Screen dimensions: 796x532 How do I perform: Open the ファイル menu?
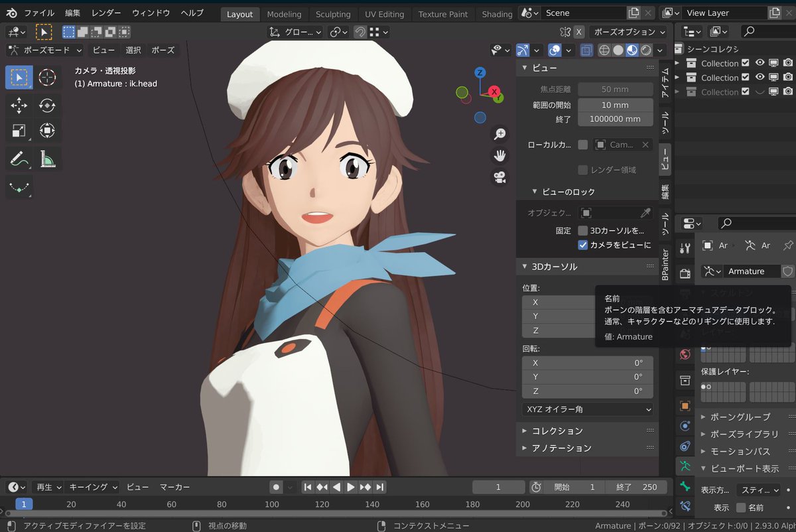pyautogui.click(x=39, y=13)
